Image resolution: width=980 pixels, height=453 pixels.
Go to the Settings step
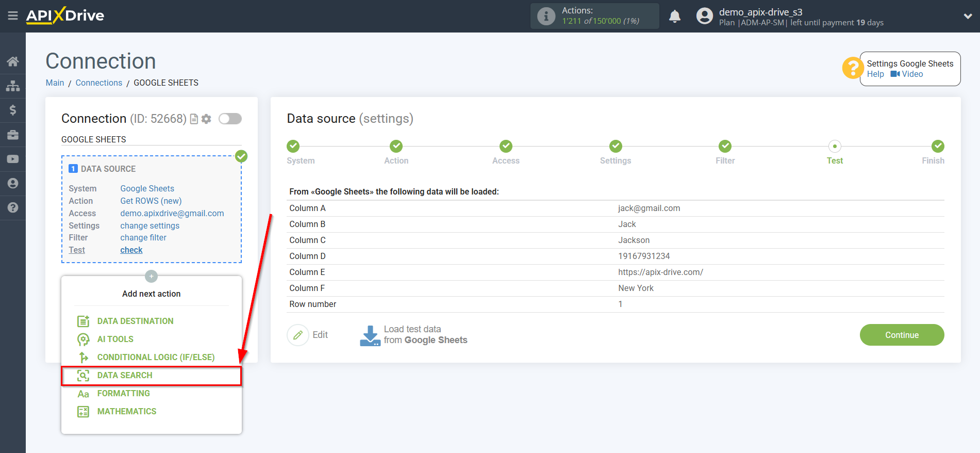point(616,147)
